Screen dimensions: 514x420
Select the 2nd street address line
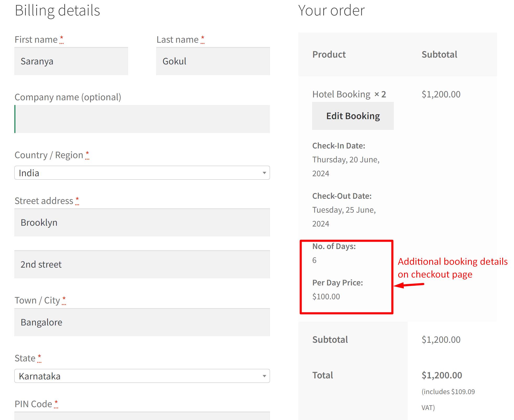[x=142, y=264]
